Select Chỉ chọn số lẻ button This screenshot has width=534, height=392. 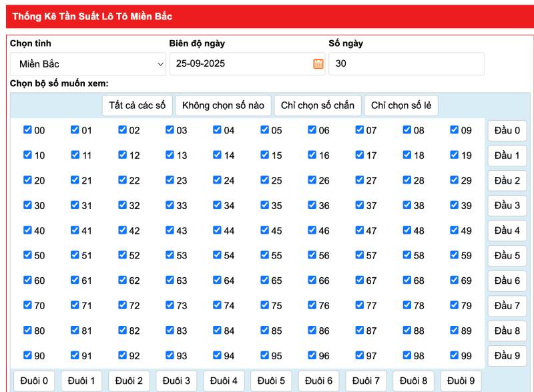(400, 106)
